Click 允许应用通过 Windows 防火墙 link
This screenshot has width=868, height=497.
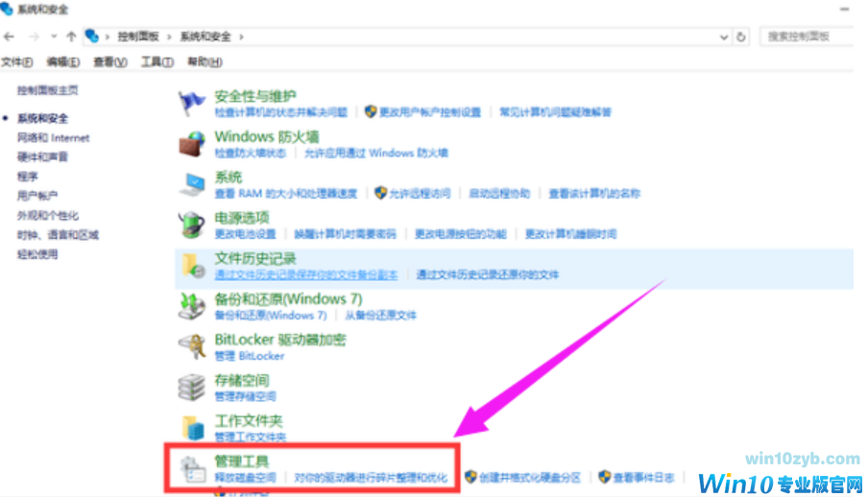pyautogui.click(x=375, y=153)
